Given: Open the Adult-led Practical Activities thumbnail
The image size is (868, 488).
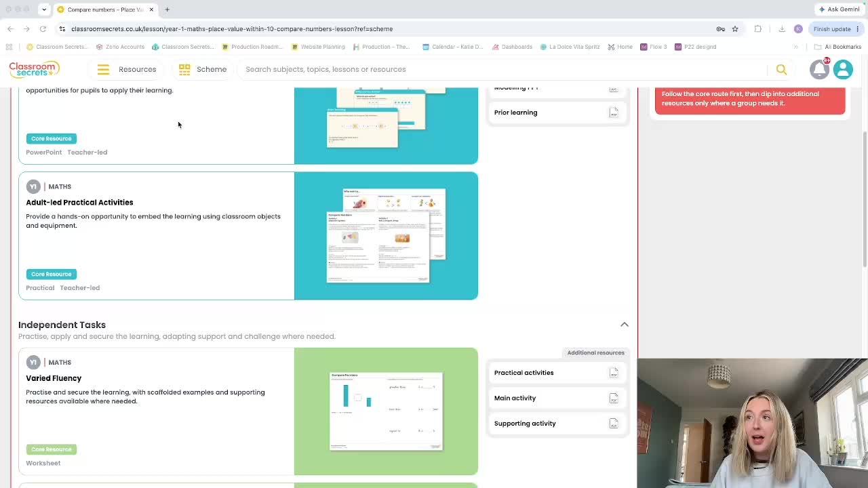Looking at the screenshot, I should click(386, 236).
